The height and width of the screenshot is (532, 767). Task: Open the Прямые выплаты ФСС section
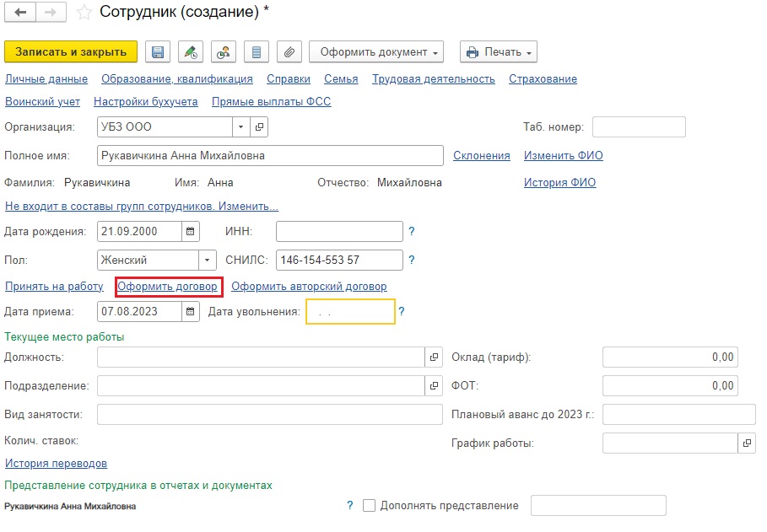pyautogui.click(x=272, y=102)
